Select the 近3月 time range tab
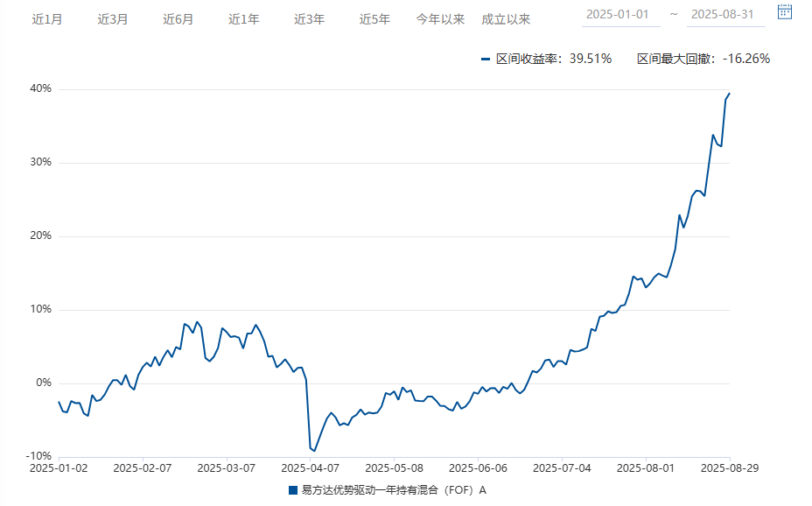This screenshot has width=812, height=506. coord(115,18)
